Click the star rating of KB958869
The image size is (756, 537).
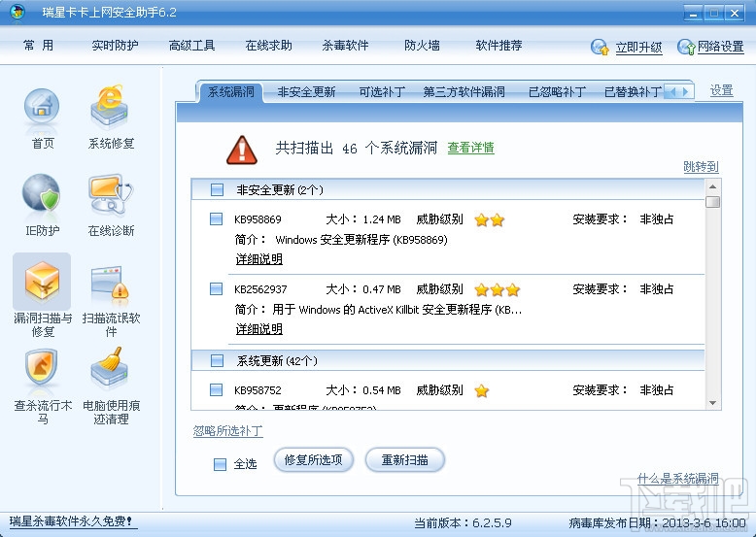[x=490, y=220]
